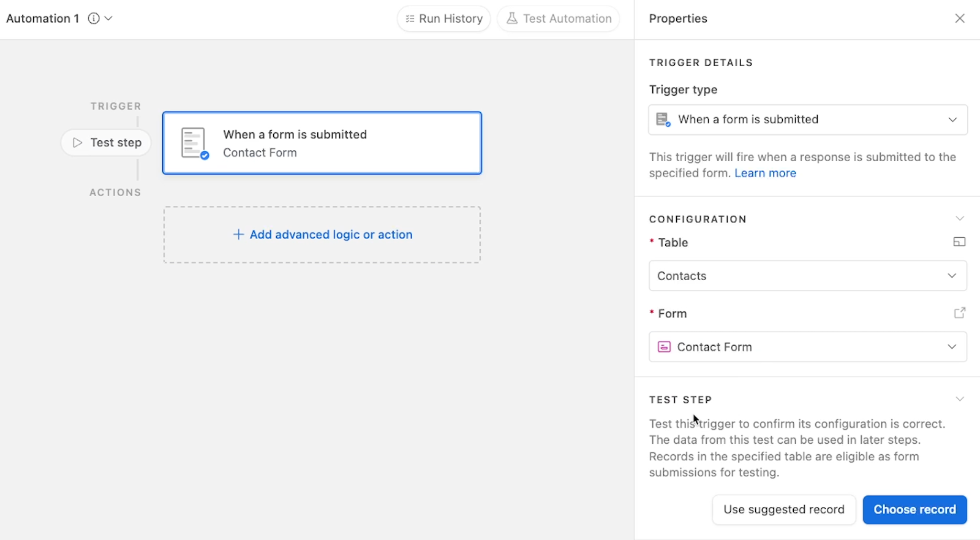Open the Trigger type dropdown
Viewport: 980px width, 540px height.
(808, 120)
